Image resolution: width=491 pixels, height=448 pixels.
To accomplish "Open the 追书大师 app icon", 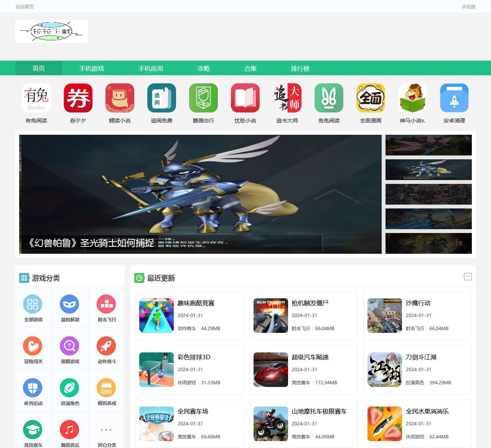I will pyautogui.click(x=287, y=98).
